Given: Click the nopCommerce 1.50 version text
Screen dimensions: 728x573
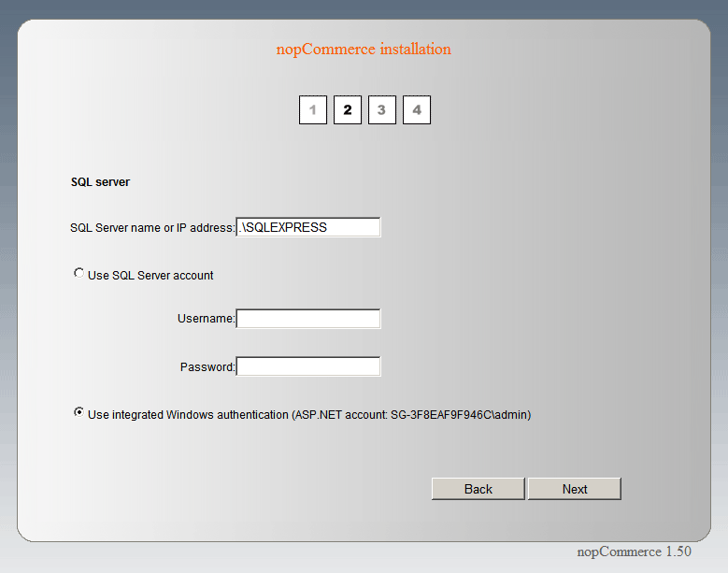Looking at the screenshot, I should [635, 552].
